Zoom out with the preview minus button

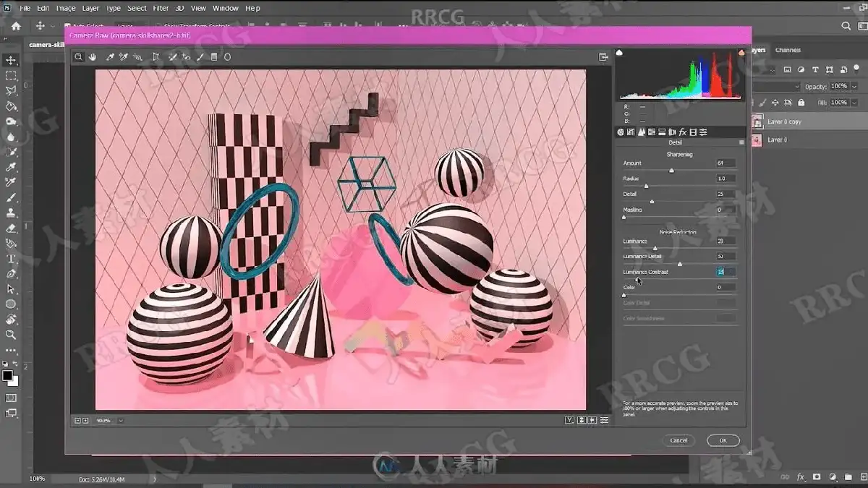click(x=77, y=420)
